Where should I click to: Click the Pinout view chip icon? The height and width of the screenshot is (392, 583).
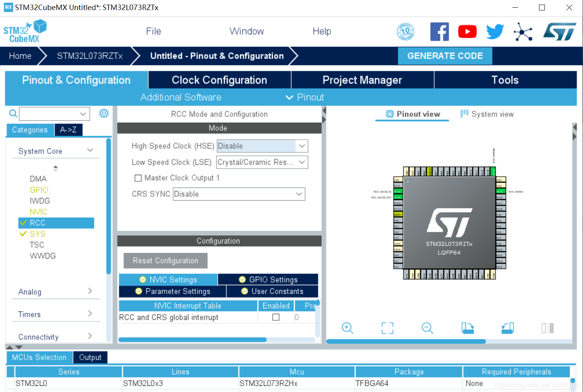[390, 114]
